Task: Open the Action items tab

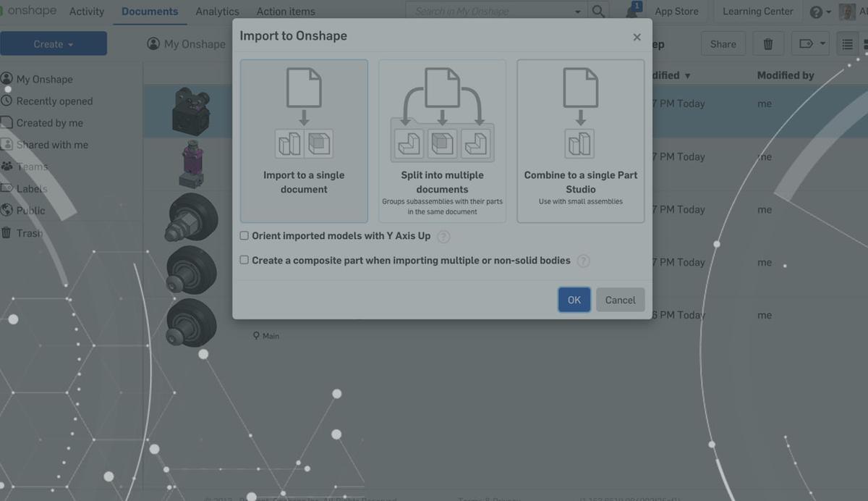Action: (284, 12)
